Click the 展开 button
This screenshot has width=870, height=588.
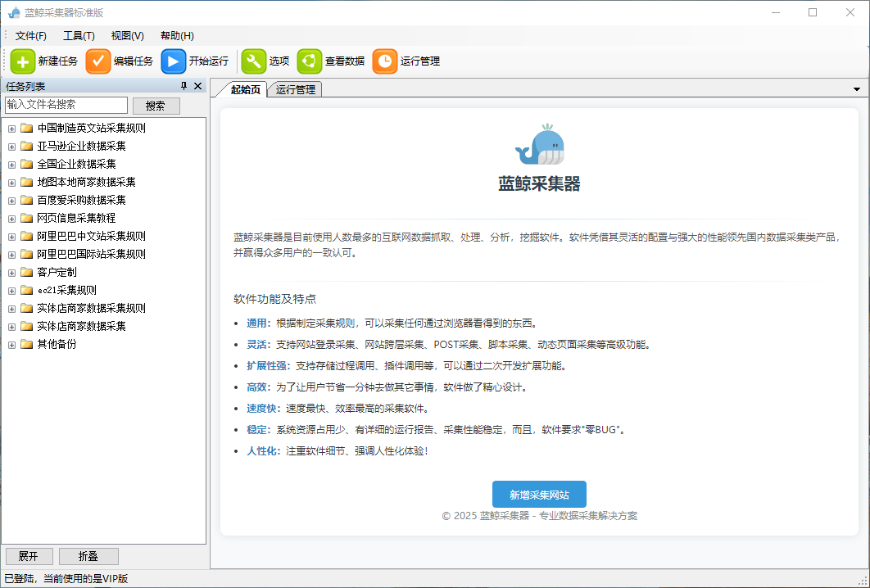(x=29, y=556)
